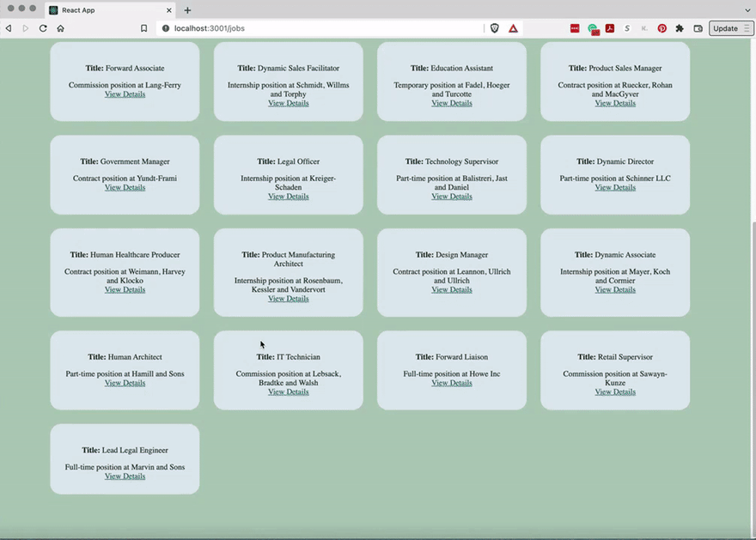View Details for Lead Legal Engineer job
Image resolution: width=756 pixels, height=540 pixels.
pos(125,476)
